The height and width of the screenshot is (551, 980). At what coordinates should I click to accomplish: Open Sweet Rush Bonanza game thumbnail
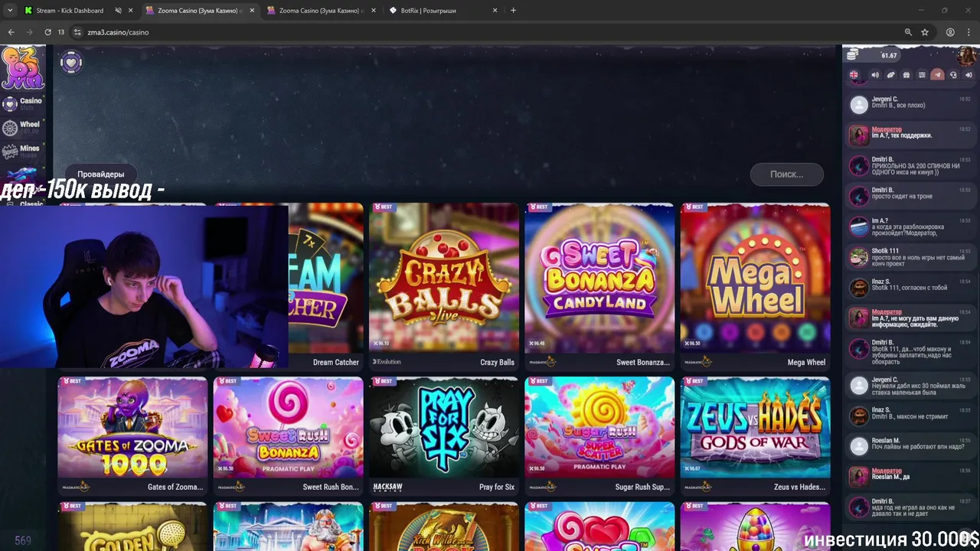(288, 427)
